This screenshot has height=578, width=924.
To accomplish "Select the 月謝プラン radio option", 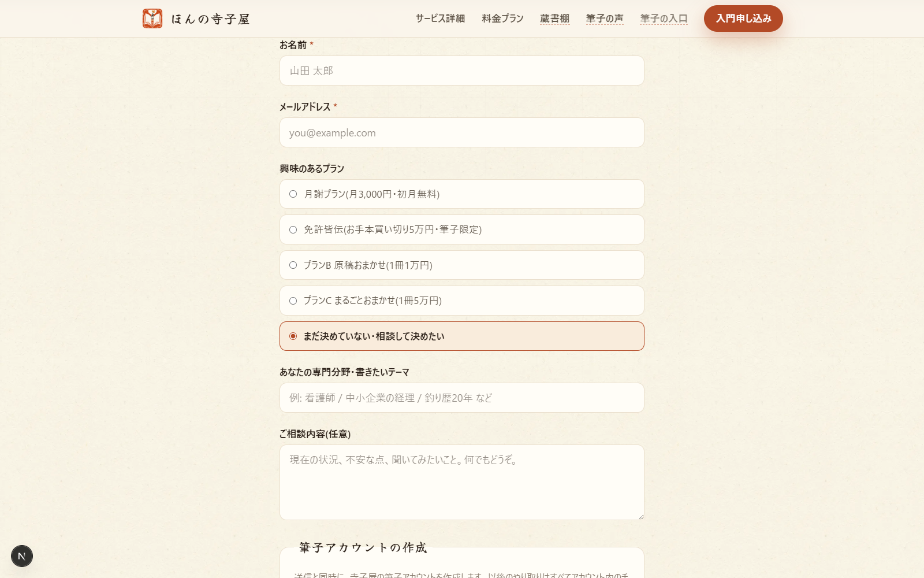I will [x=462, y=194].
